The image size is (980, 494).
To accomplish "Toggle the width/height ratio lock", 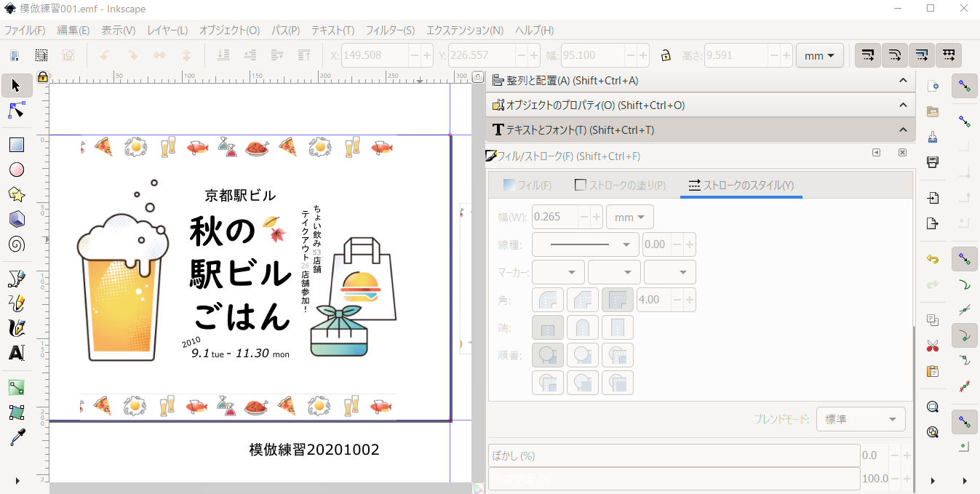I will (x=665, y=55).
